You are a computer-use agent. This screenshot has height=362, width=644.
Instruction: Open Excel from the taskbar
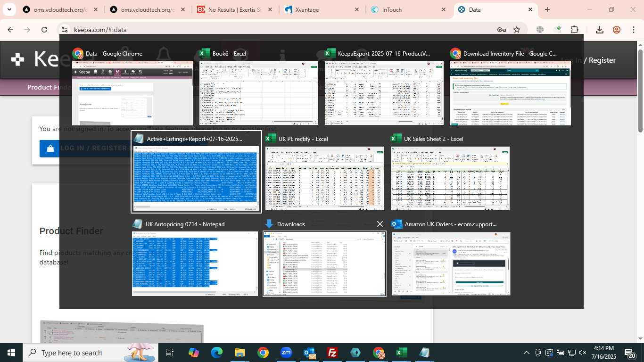[x=402, y=353]
